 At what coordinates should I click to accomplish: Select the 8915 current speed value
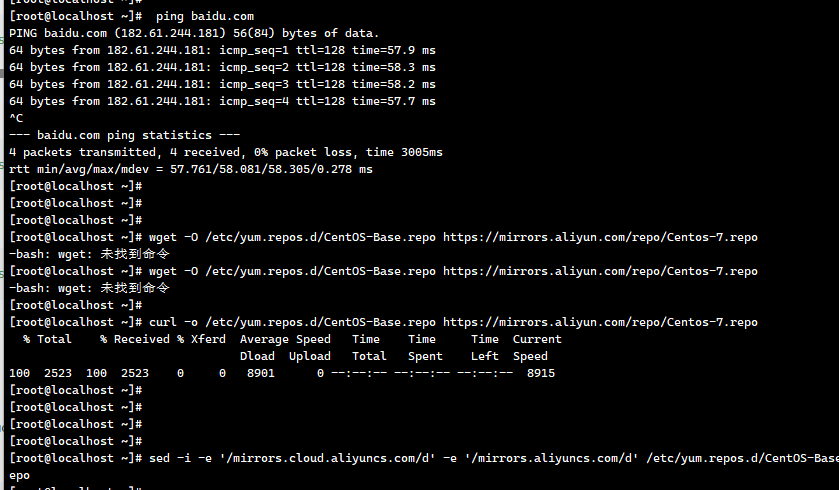click(x=541, y=373)
